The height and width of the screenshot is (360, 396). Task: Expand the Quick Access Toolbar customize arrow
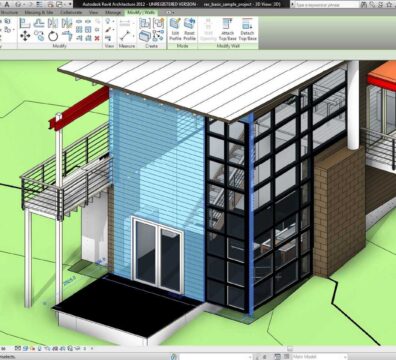tap(70, 4)
